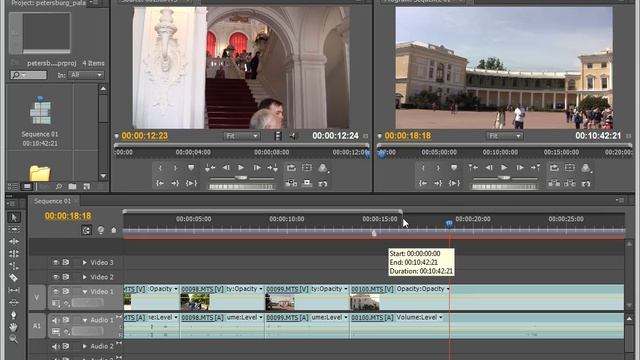Select the Zoom tool

coord(13,339)
